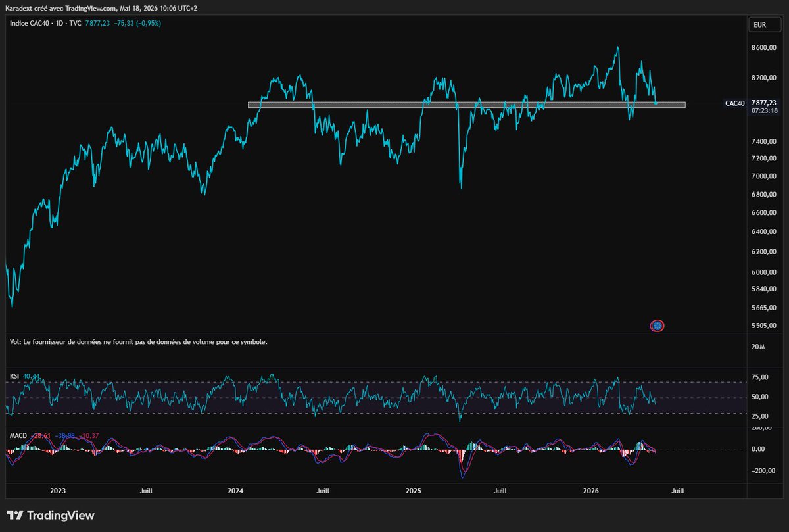The width and height of the screenshot is (789, 532).
Task: Click the countdown timer 07:23:18
Action: 763,111
